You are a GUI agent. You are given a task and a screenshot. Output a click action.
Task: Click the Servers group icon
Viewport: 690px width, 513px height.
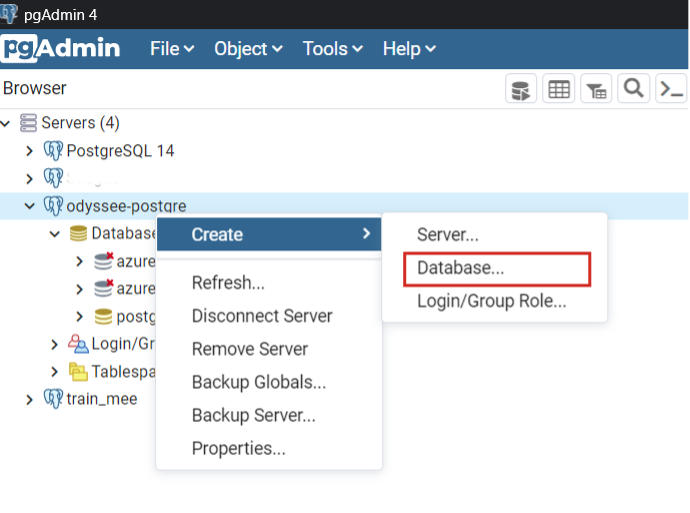point(29,123)
